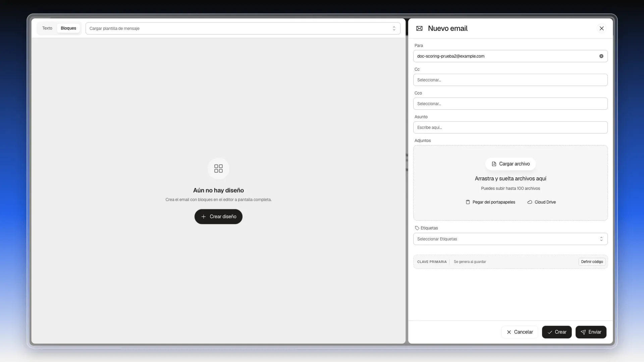The image size is (644, 362).
Task: Click the Etiquetas label
Action: (429, 228)
